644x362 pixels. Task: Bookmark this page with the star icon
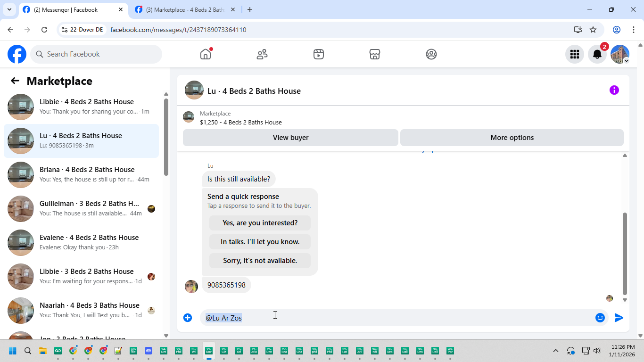click(x=593, y=30)
